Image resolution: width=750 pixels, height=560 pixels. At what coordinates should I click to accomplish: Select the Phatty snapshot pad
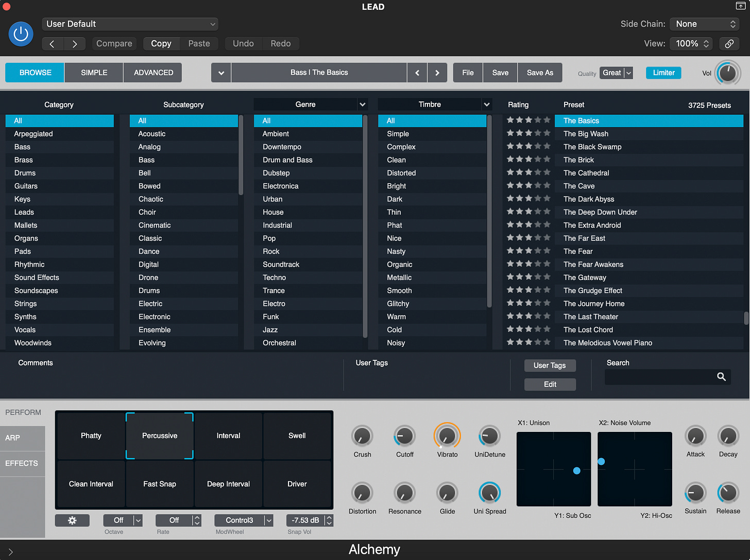click(91, 435)
